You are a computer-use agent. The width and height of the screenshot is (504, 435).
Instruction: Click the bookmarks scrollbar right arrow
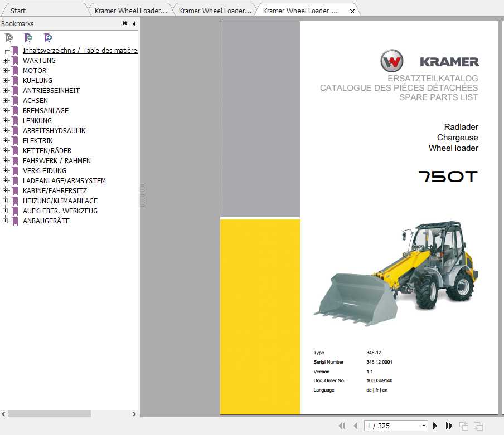click(134, 414)
